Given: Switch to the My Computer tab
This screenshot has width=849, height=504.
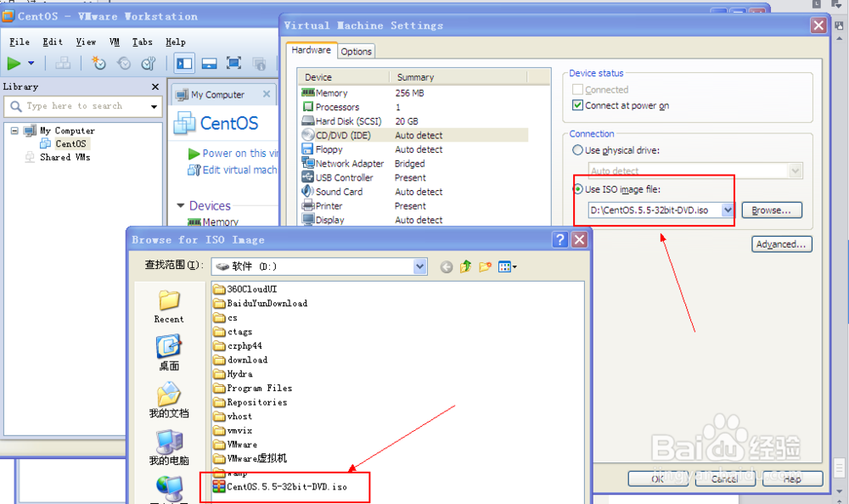Looking at the screenshot, I should pyautogui.click(x=217, y=95).
